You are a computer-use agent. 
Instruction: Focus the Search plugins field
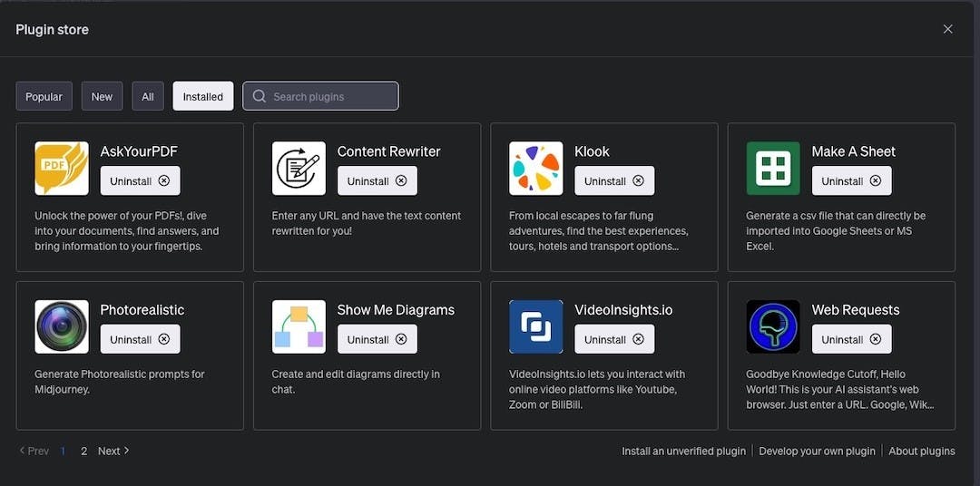coord(320,96)
